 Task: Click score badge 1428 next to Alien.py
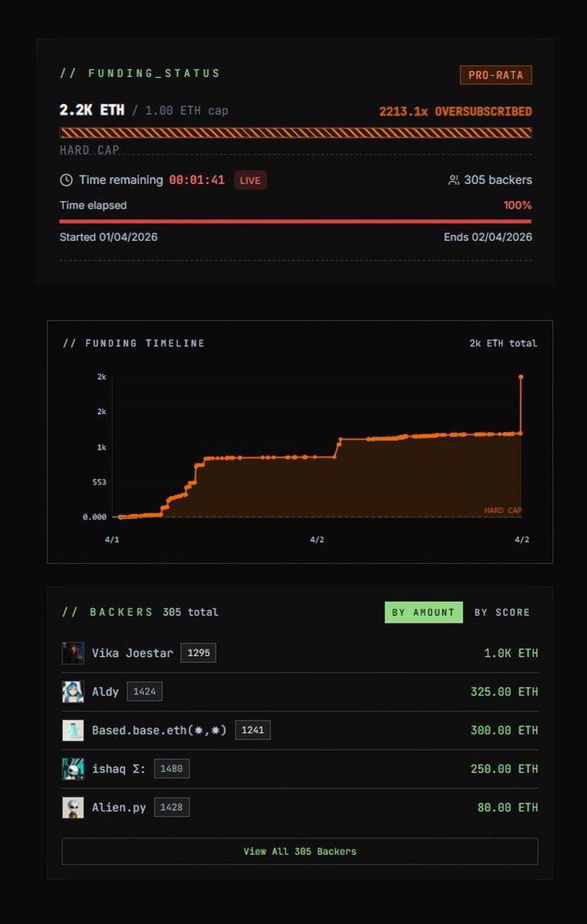coord(172,807)
